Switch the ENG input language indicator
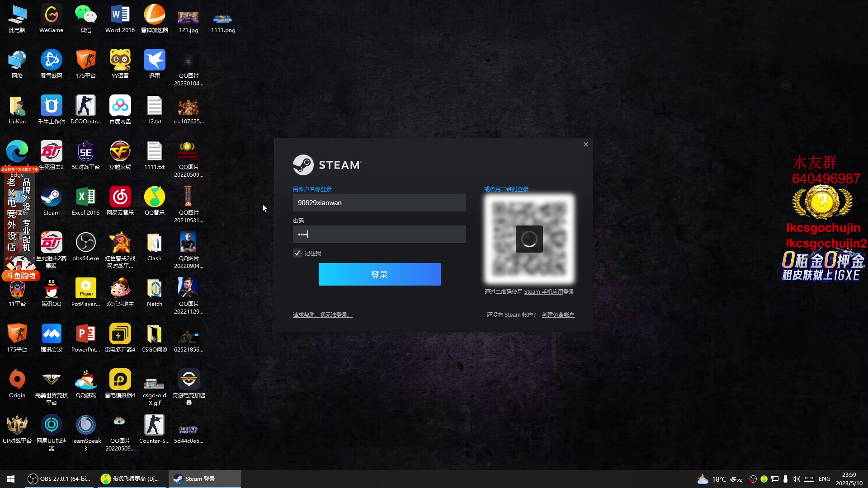The image size is (868, 488). coord(825,479)
